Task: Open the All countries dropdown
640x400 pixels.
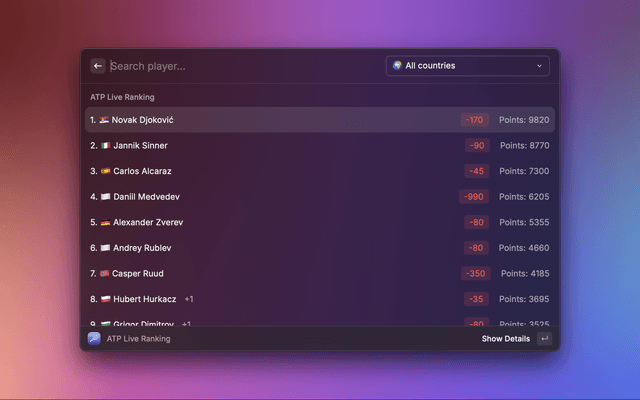Action: (467, 66)
